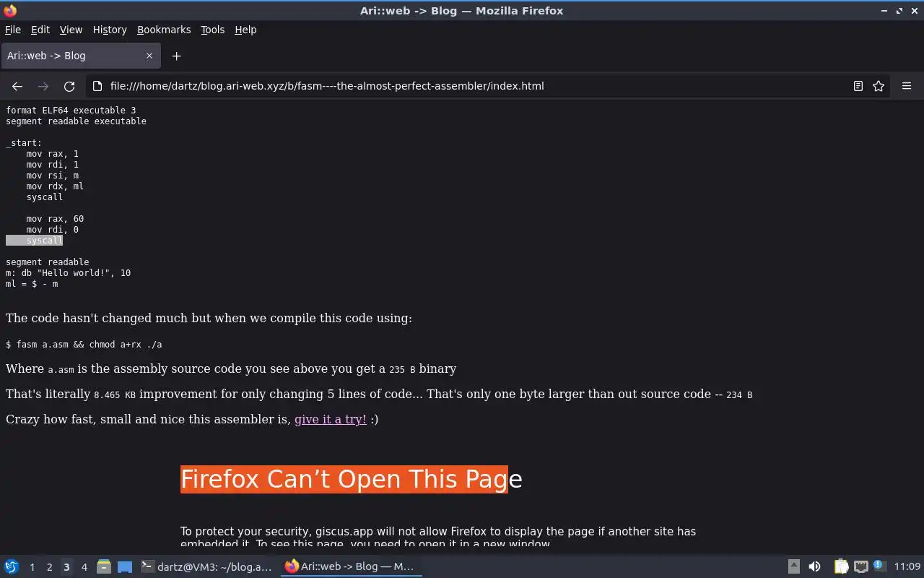The height and width of the screenshot is (578, 924).
Task: Open the clipboard manager tray icon
Action: [841, 566]
